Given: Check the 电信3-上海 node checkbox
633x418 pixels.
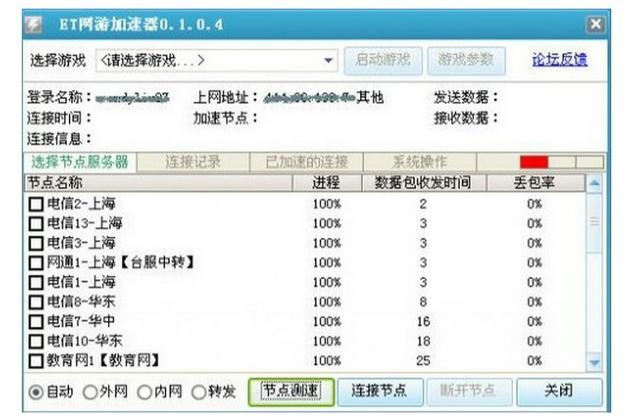Looking at the screenshot, I should (x=36, y=243).
